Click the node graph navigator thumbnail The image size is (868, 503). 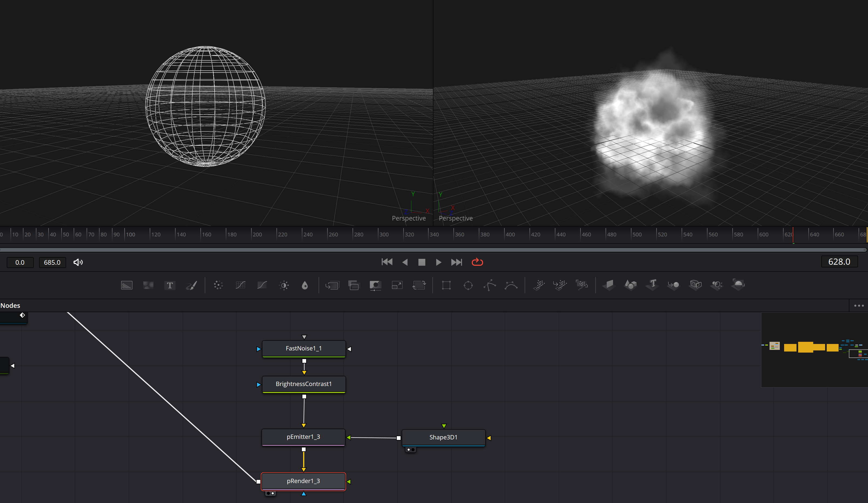(x=814, y=349)
